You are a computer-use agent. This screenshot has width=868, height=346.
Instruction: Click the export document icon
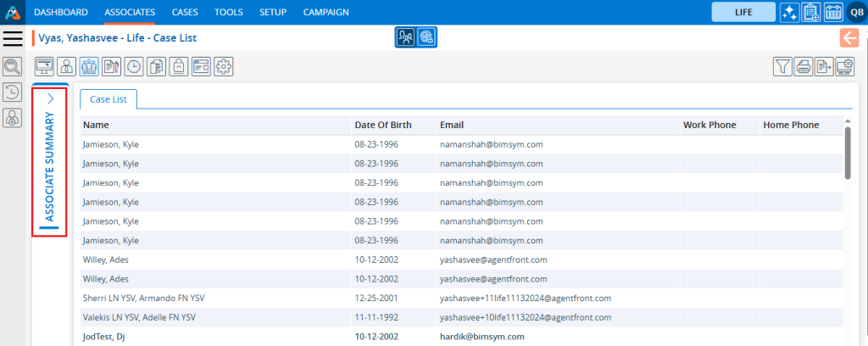click(823, 67)
